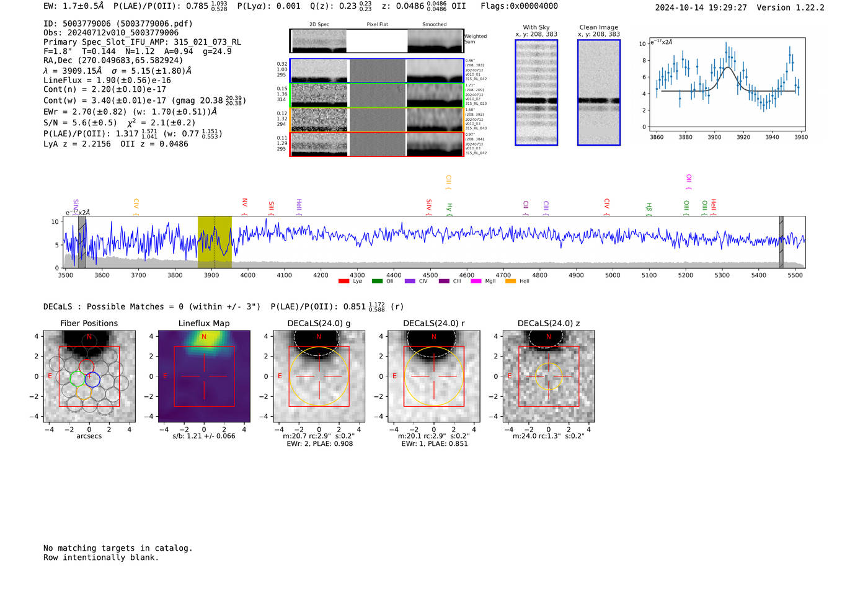
Task: Click the s/b: 1.21 +/- 0.066 caption
Action: (204, 436)
